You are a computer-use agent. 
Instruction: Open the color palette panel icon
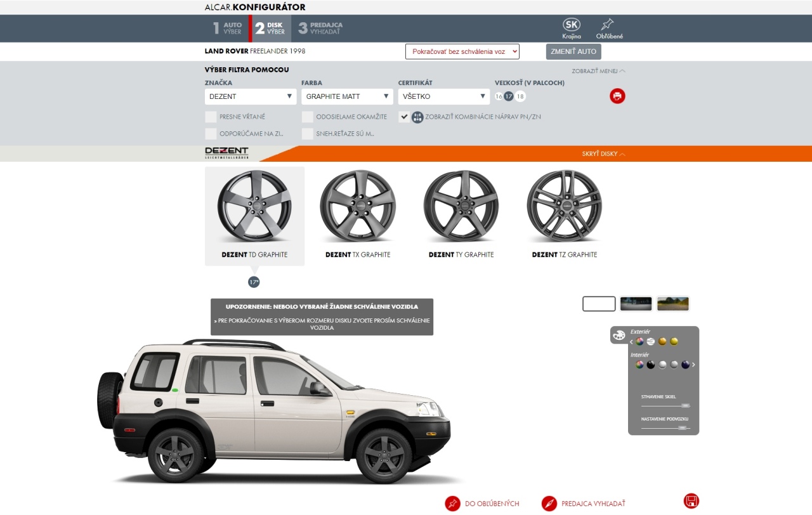pyautogui.click(x=619, y=335)
